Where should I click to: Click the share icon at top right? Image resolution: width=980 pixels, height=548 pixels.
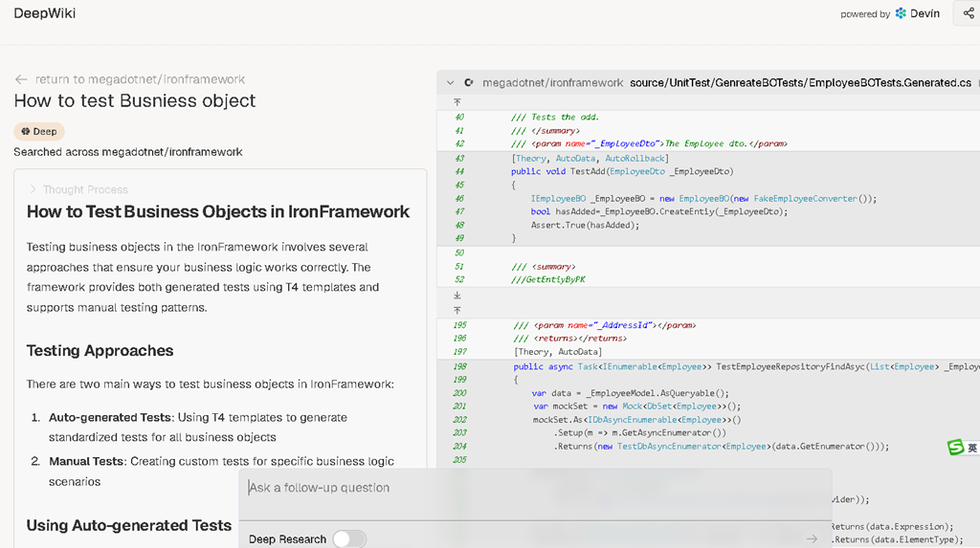[x=969, y=13]
